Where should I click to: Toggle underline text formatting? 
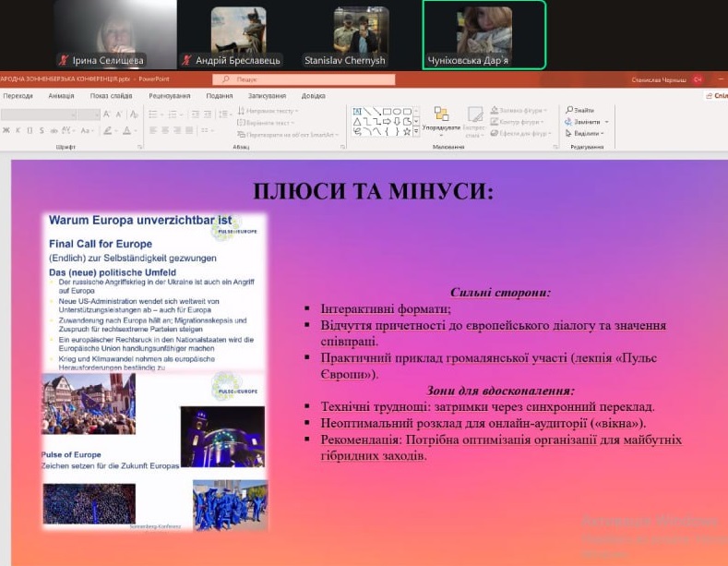point(30,131)
